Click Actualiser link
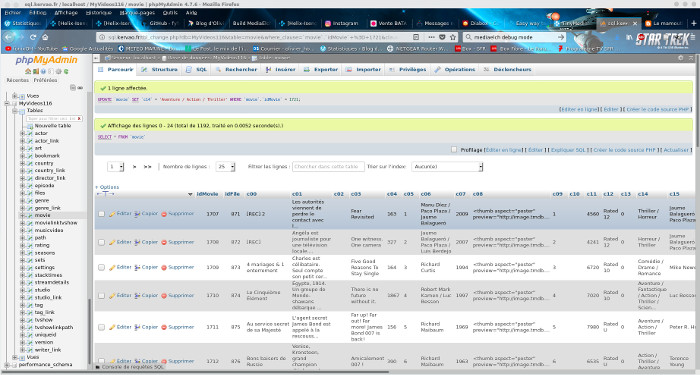Viewport: 700px width, 375px height. [676, 150]
